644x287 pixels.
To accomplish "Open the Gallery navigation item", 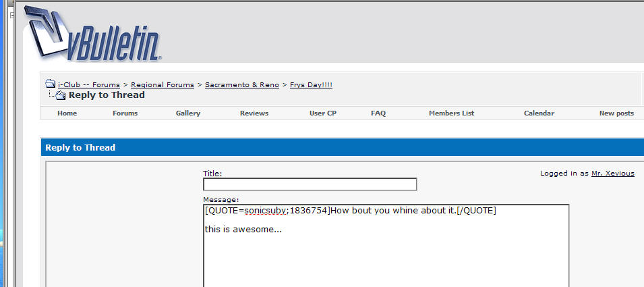I will click(x=188, y=113).
